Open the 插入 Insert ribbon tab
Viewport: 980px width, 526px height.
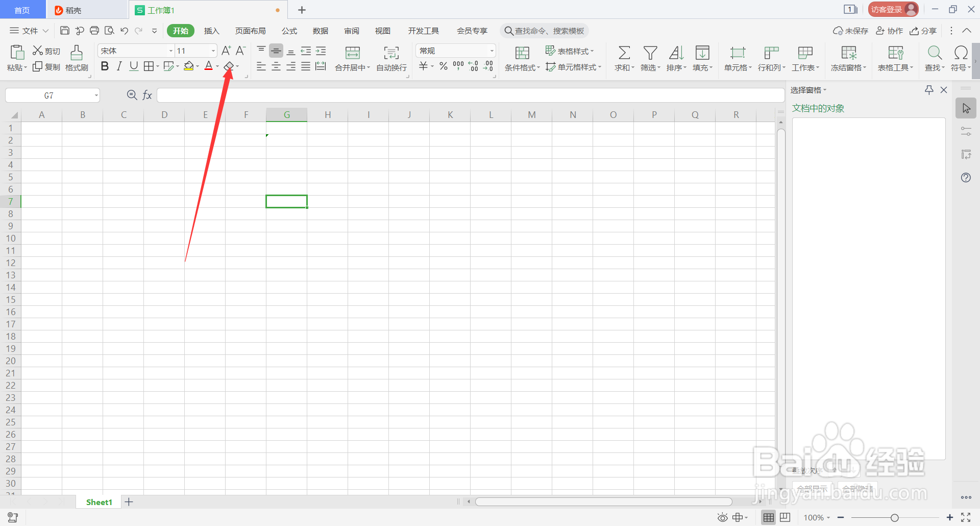click(211, 31)
